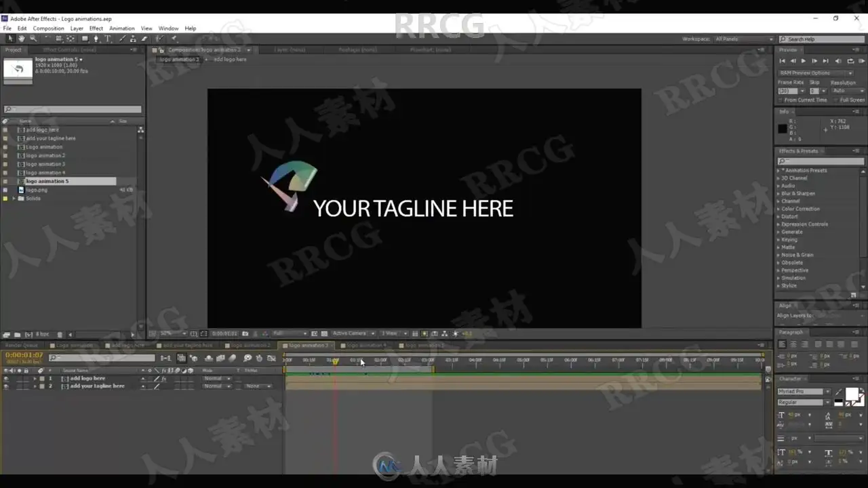This screenshot has height=488, width=868.
Task: Enable the From Current Time checkbox
Action: pos(781,100)
